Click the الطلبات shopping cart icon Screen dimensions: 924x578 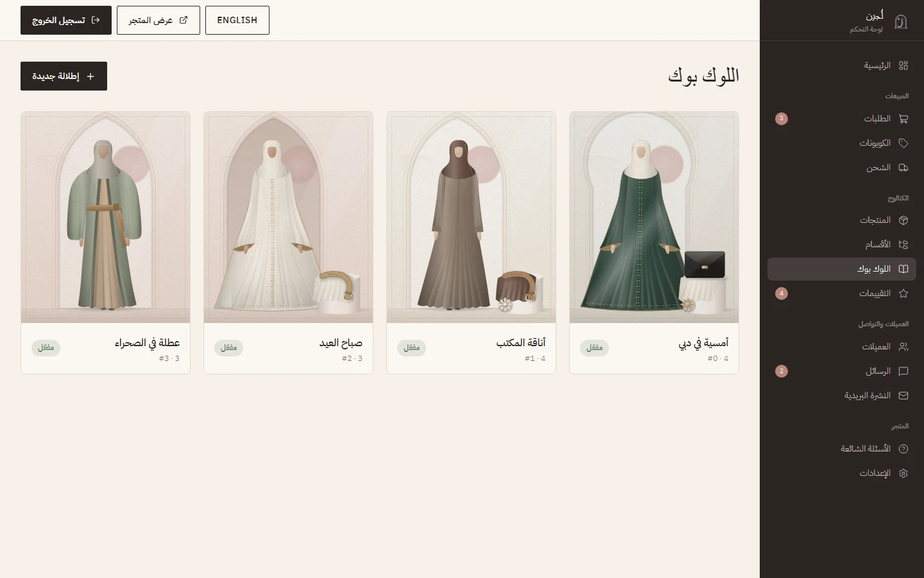click(903, 119)
